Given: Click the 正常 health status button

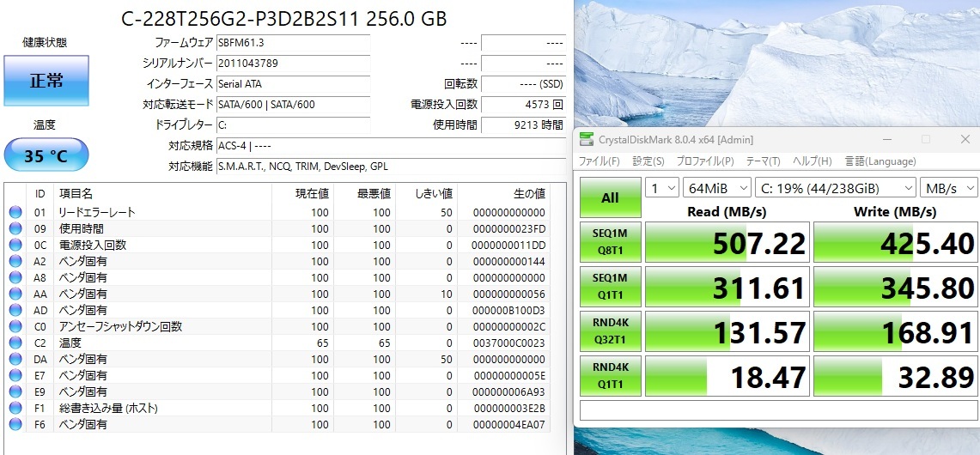Looking at the screenshot, I should 46,81.
